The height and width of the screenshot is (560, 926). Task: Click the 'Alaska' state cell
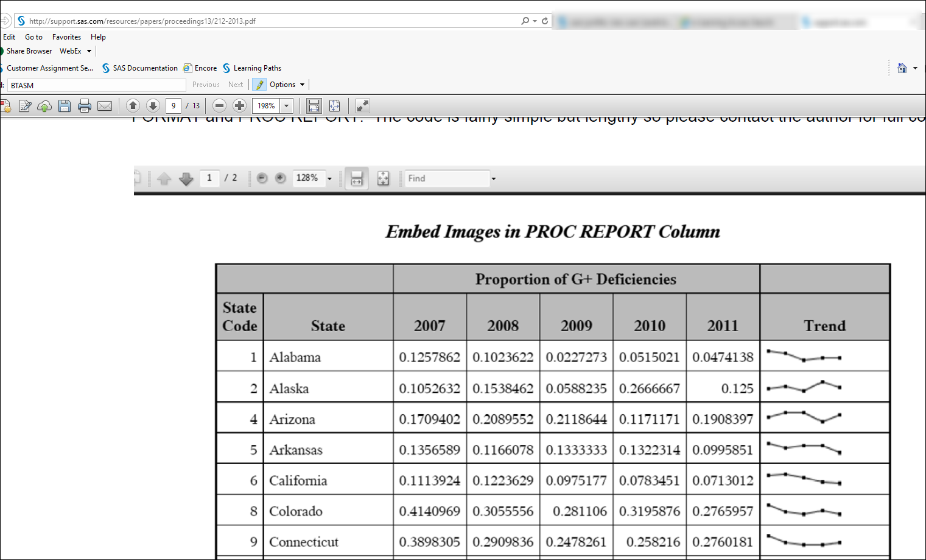click(x=328, y=388)
